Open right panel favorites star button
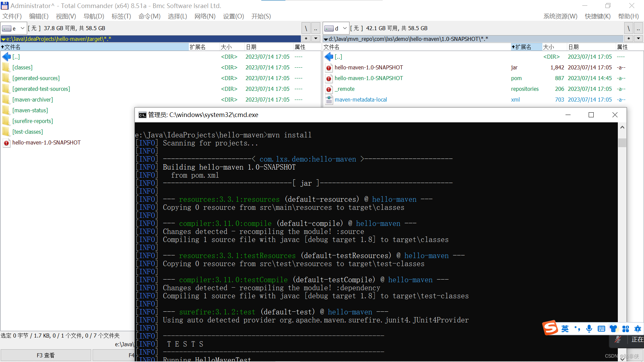This screenshot has width=644, height=362. click(x=629, y=39)
